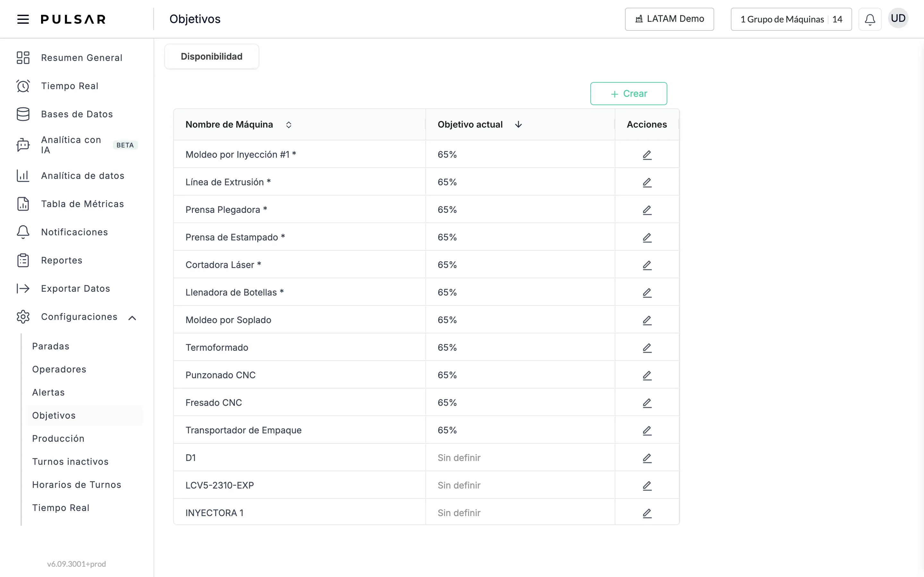Edit objective for Fresado CNC

tap(647, 403)
